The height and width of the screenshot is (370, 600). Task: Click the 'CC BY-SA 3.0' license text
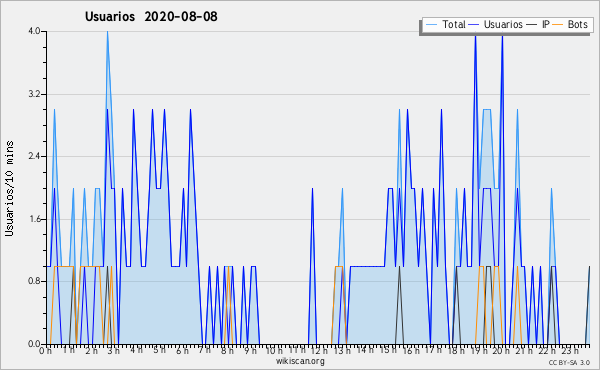click(x=569, y=363)
